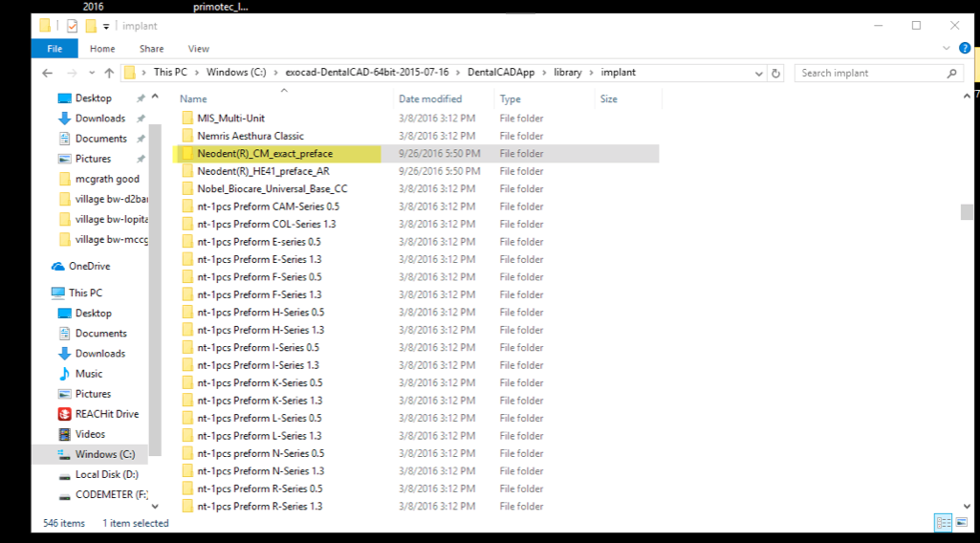Go up one folder level arrow

(x=109, y=73)
